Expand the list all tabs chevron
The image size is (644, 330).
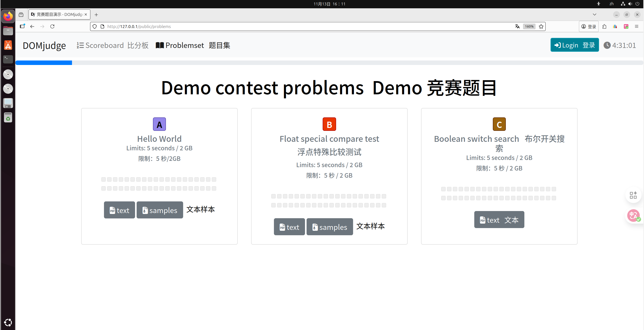(x=594, y=15)
